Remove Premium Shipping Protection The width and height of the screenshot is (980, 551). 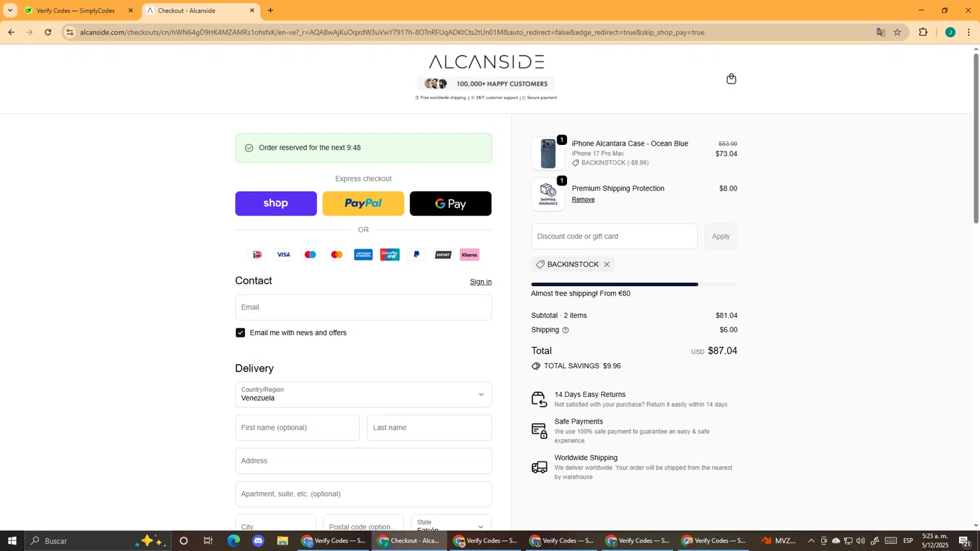[583, 200]
